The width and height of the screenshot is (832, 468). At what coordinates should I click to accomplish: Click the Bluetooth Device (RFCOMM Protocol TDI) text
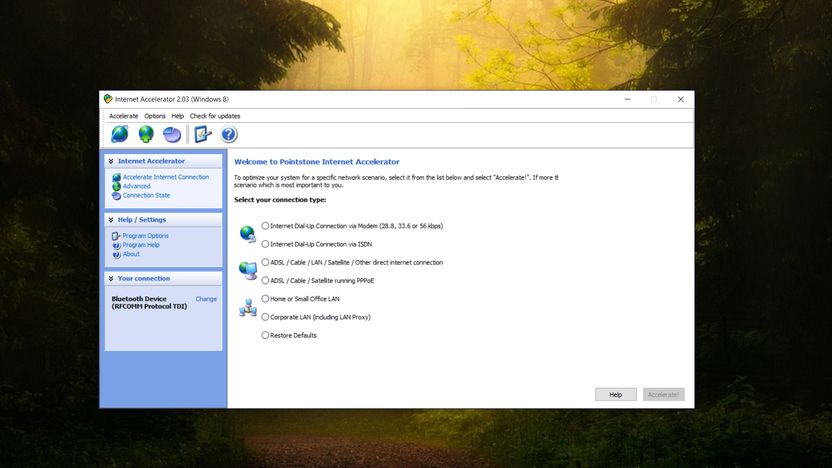(149, 302)
